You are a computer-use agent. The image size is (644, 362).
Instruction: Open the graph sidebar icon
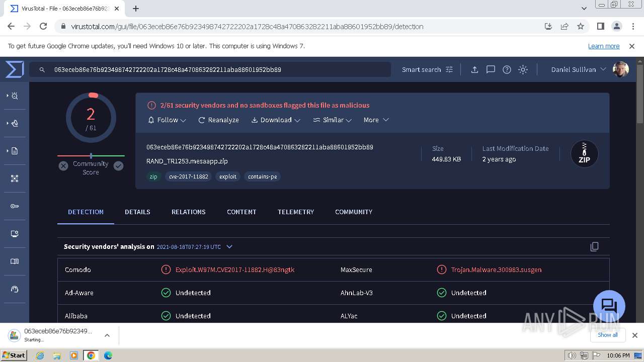pyautogui.click(x=15, y=178)
